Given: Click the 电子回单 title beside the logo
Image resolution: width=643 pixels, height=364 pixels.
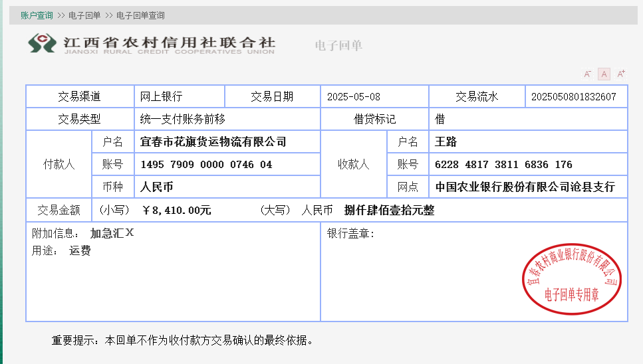Looking at the screenshot, I should 338,45.
